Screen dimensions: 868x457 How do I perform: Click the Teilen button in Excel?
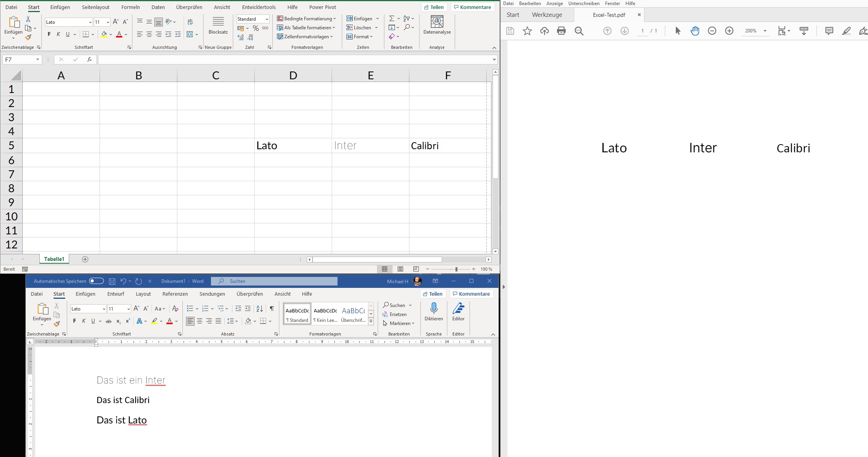pos(434,7)
